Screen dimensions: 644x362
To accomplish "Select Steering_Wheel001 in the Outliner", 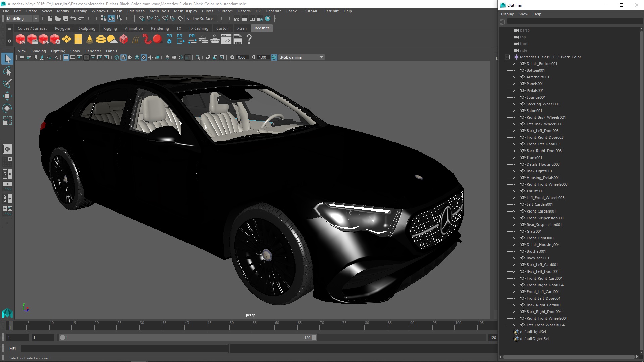I will pos(543,104).
